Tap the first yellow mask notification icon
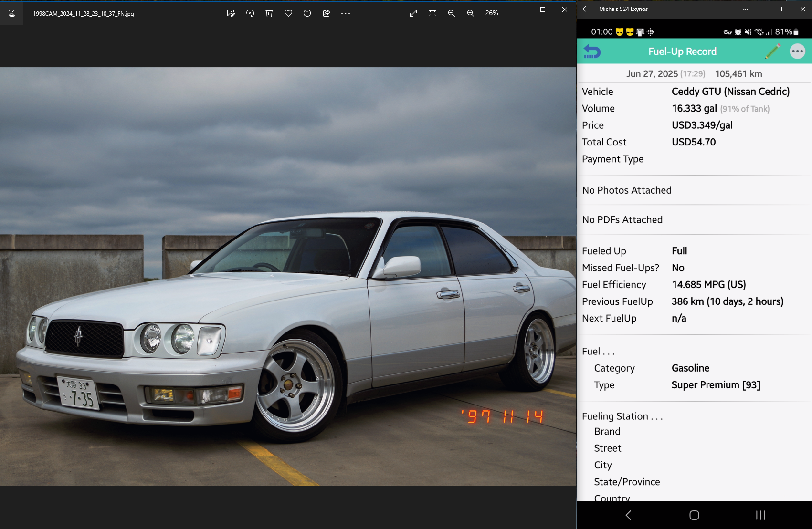The height and width of the screenshot is (529, 812). click(x=620, y=32)
